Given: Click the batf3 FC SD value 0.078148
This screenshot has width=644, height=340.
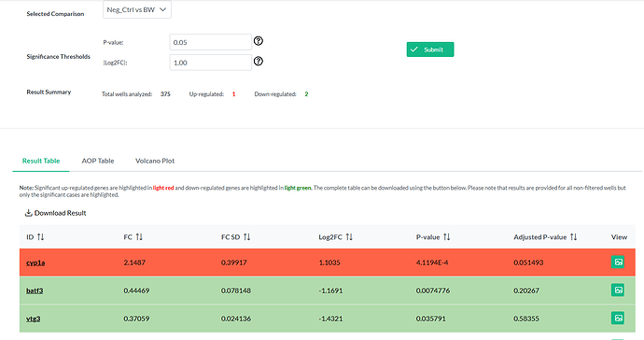Looking at the screenshot, I should (236, 290).
